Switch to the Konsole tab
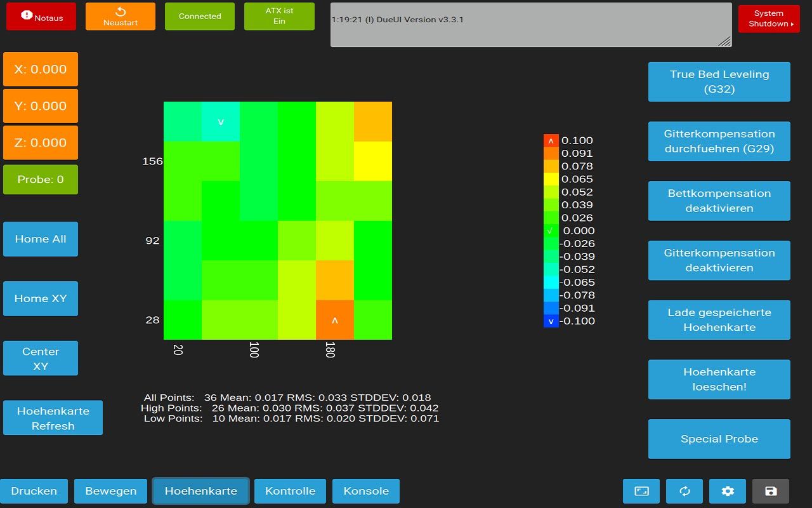 [366, 491]
